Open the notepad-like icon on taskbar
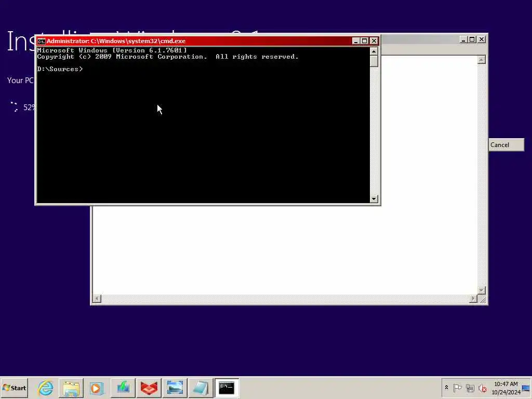Viewport: 532px width, 399px height. (x=200, y=388)
